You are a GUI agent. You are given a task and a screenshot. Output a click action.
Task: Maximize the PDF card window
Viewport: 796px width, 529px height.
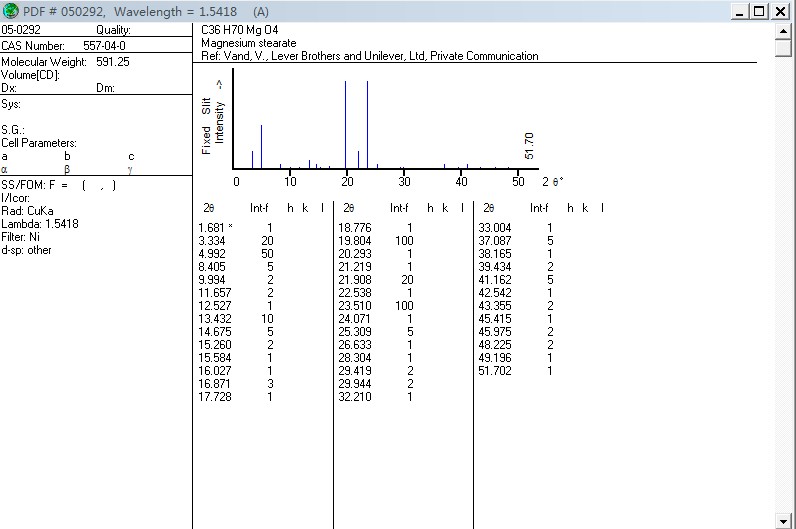click(x=759, y=11)
